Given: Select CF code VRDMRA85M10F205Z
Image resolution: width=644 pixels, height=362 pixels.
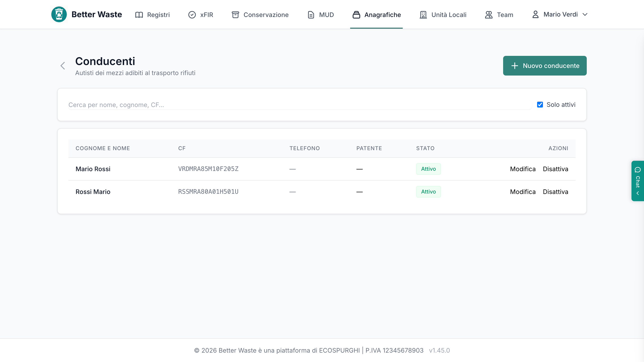Looking at the screenshot, I should (208, 169).
